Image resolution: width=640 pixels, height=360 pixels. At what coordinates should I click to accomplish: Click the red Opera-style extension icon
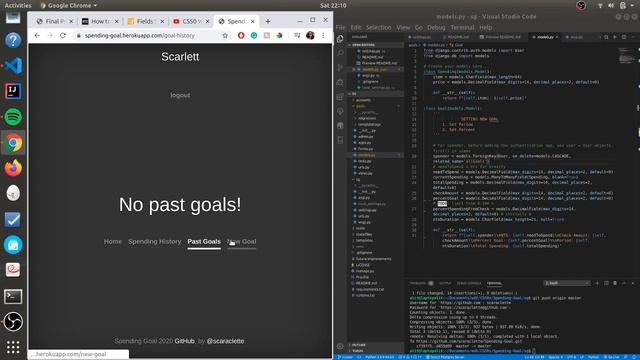tap(241, 36)
